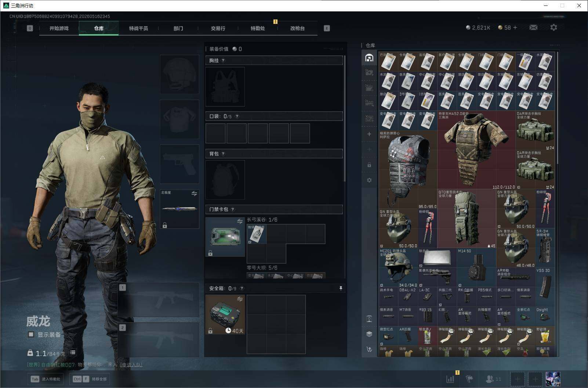The image size is (588, 388).
Task: Select the LA-3C laser item
Action: click(427, 297)
